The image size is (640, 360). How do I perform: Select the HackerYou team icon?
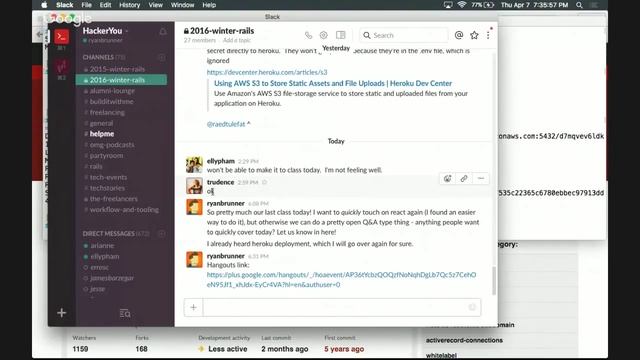click(x=62, y=37)
